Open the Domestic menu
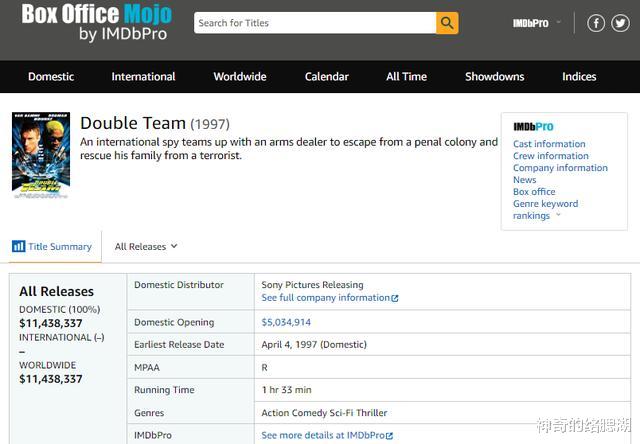The height and width of the screenshot is (444, 640). pos(51,76)
